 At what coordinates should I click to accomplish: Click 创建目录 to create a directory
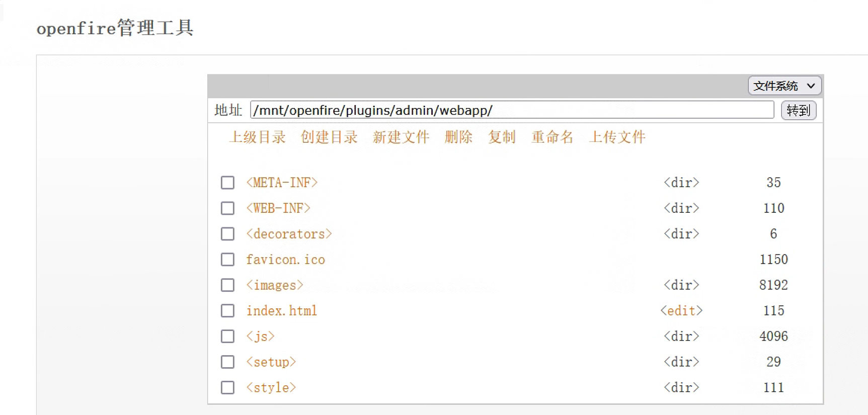329,137
